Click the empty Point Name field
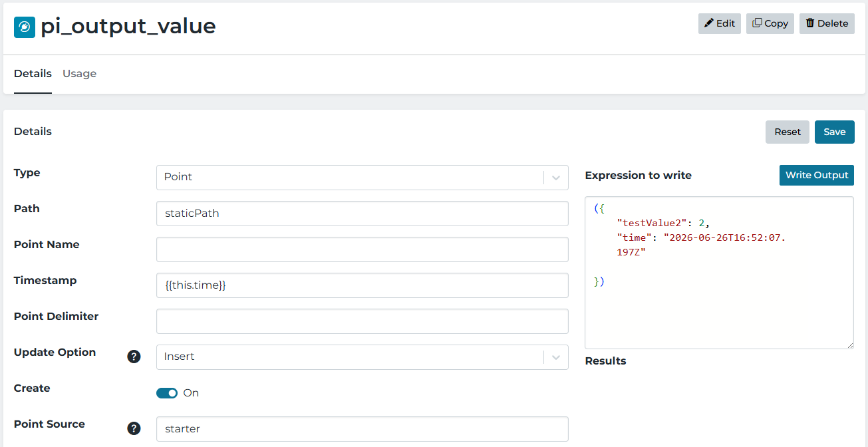The image size is (868, 447). pyautogui.click(x=362, y=249)
